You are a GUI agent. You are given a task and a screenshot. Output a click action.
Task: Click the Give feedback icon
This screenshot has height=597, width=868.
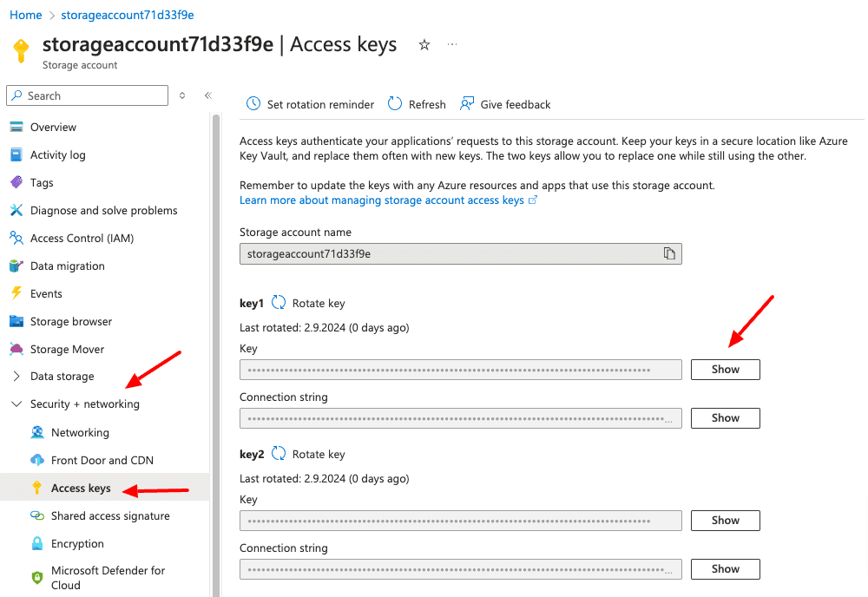(x=468, y=103)
